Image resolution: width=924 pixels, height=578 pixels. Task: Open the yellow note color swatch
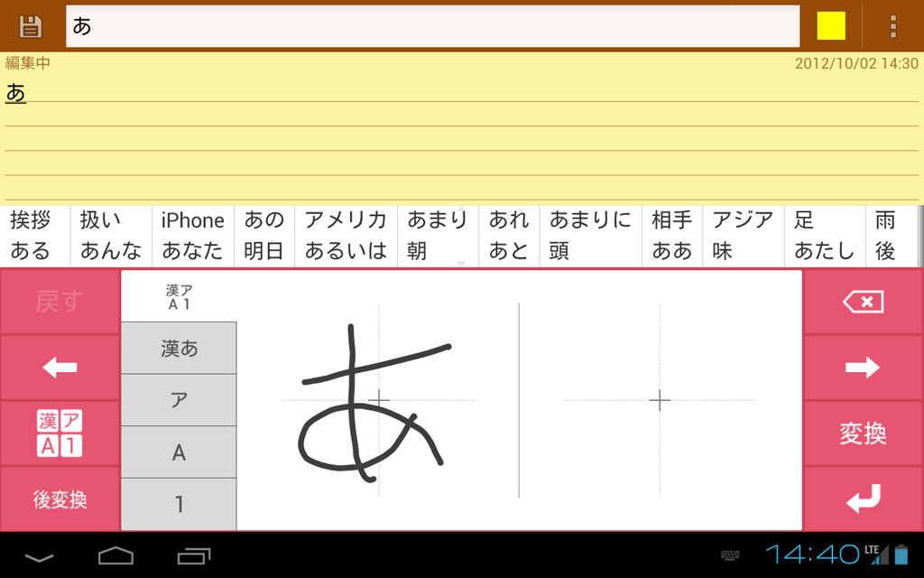(x=831, y=26)
